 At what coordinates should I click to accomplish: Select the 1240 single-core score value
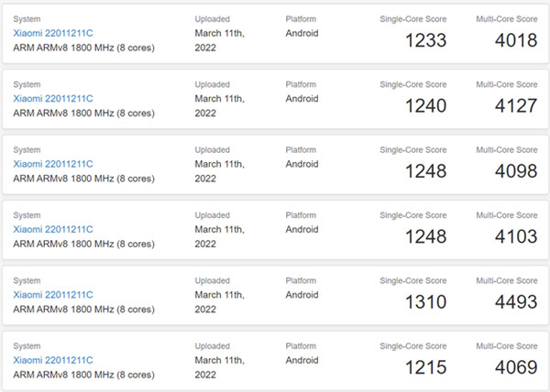(x=424, y=106)
